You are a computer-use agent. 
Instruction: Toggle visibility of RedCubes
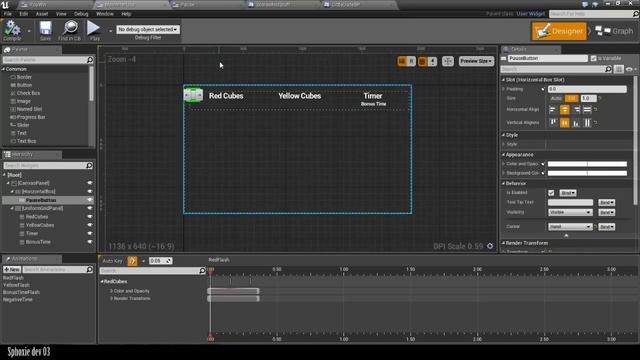pos(89,217)
